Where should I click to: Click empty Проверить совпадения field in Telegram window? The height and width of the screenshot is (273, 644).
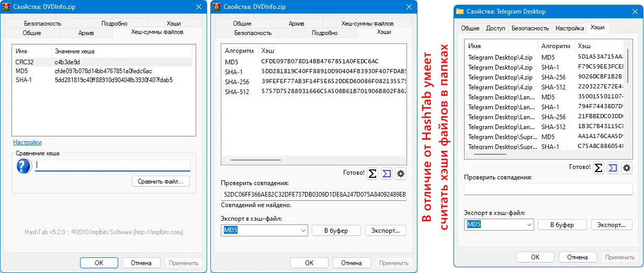548,189
